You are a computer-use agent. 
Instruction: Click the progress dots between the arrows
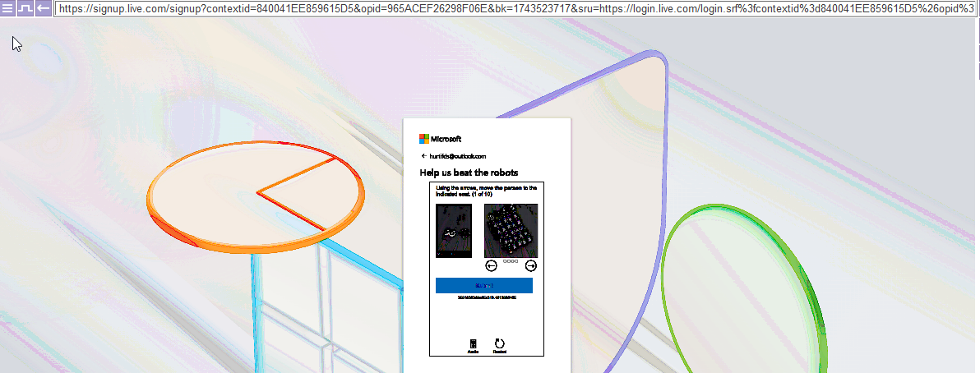(511, 262)
